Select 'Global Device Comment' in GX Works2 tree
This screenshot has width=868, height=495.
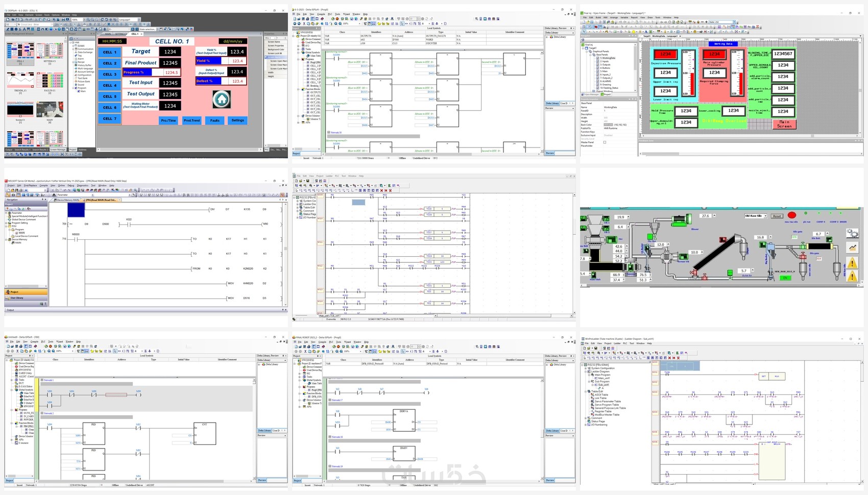click(x=23, y=219)
